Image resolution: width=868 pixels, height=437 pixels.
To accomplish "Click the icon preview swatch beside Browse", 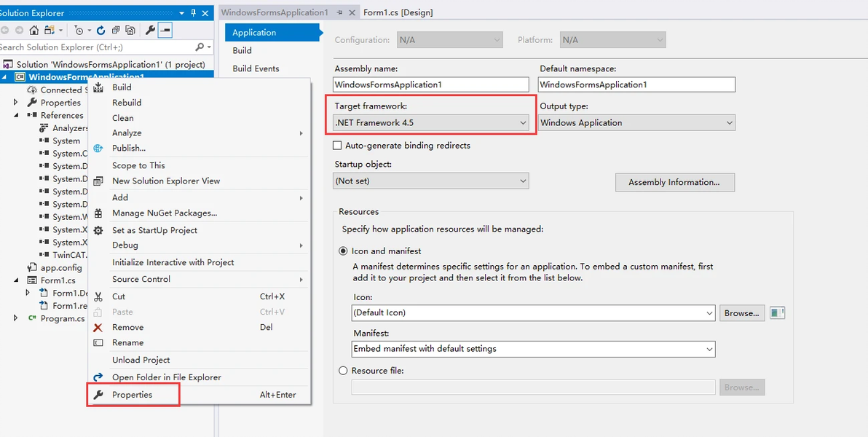I will [777, 313].
